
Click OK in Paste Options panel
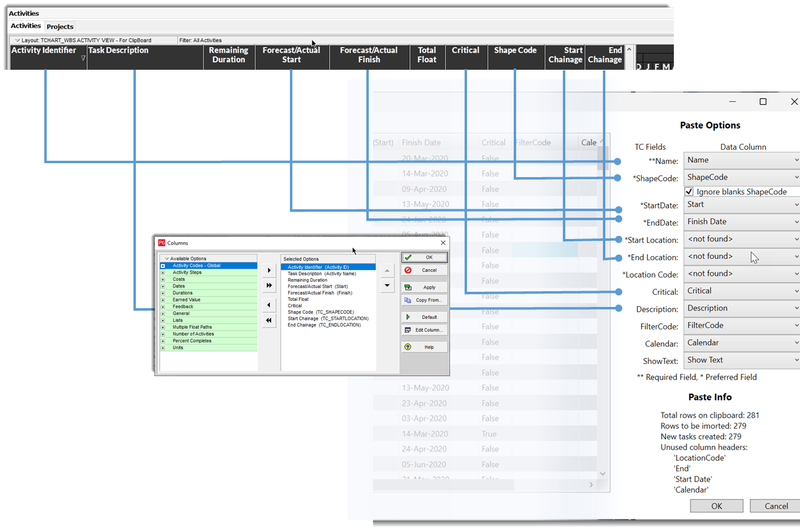click(716, 506)
